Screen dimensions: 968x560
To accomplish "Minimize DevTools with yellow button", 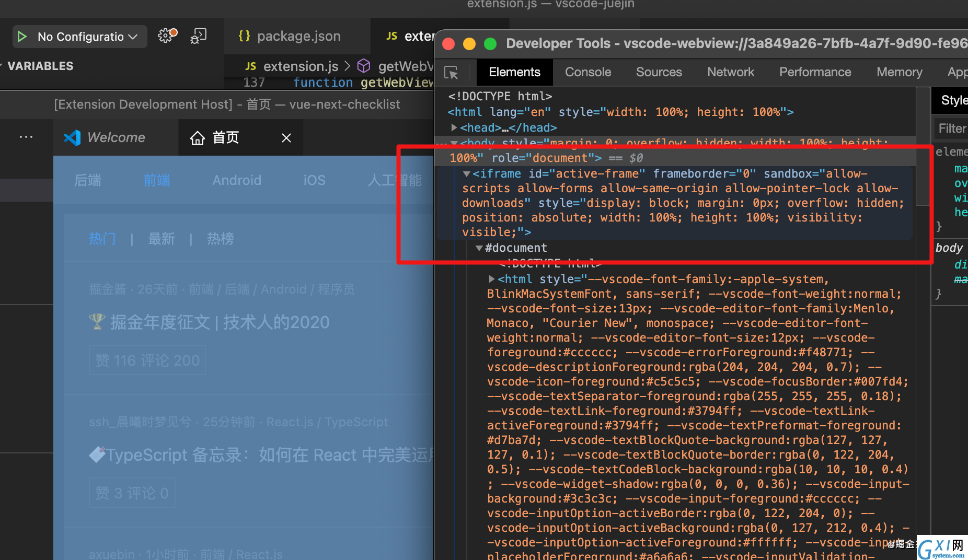I will pos(469,44).
